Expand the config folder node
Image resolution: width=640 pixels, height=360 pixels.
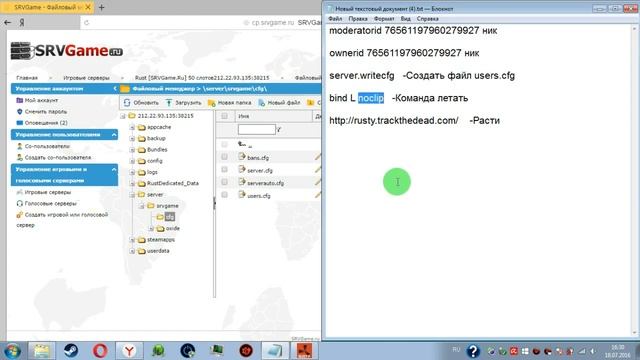click(x=132, y=161)
